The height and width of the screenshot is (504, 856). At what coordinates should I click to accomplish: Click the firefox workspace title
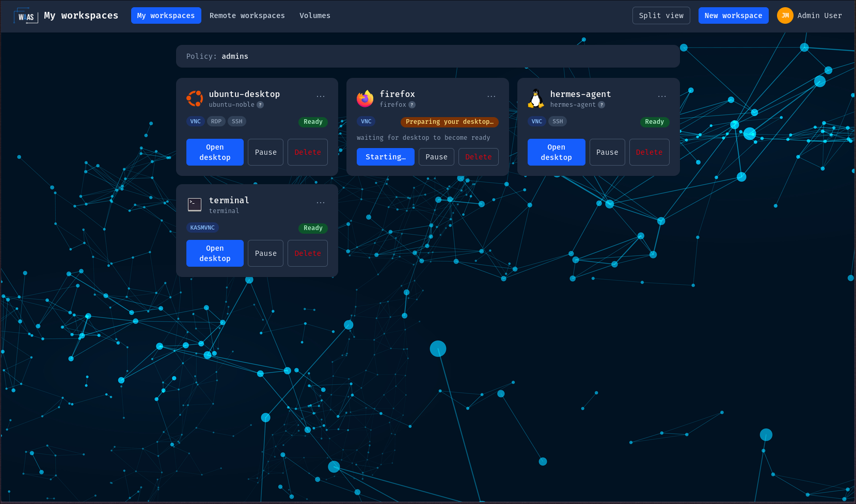(398, 94)
